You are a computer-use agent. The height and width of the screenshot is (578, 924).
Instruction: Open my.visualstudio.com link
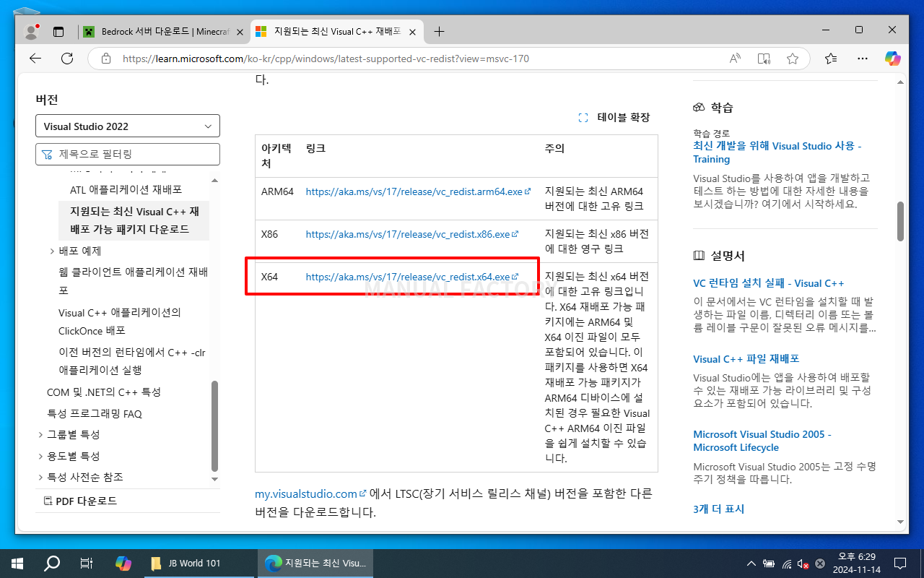[x=310, y=494]
